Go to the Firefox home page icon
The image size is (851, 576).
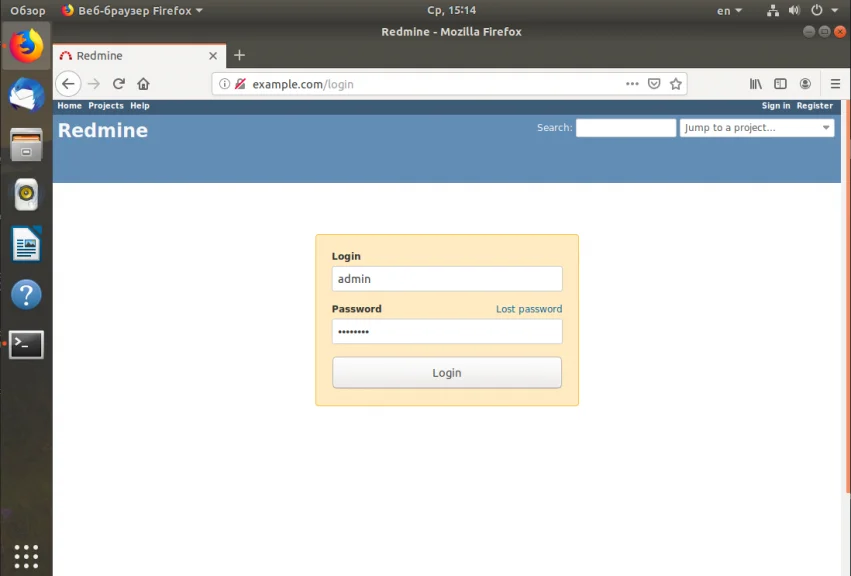point(143,84)
